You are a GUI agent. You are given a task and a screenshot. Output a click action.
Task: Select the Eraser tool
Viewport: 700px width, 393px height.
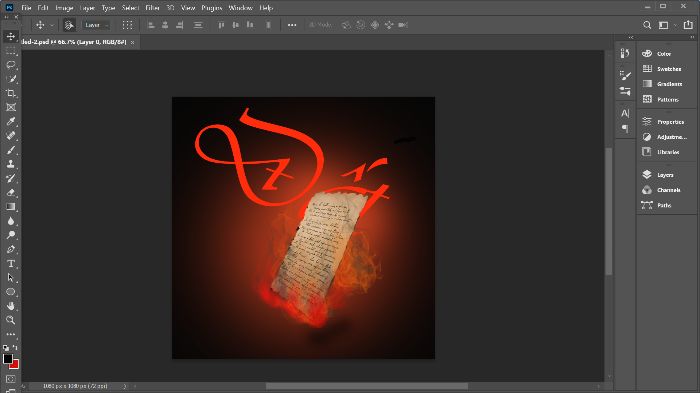click(x=11, y=192)
